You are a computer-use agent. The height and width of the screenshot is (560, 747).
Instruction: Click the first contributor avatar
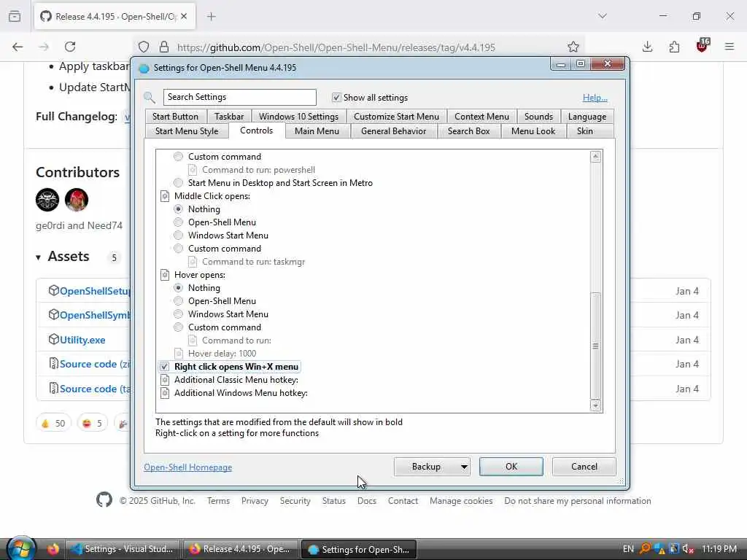(x=47, y=200)
